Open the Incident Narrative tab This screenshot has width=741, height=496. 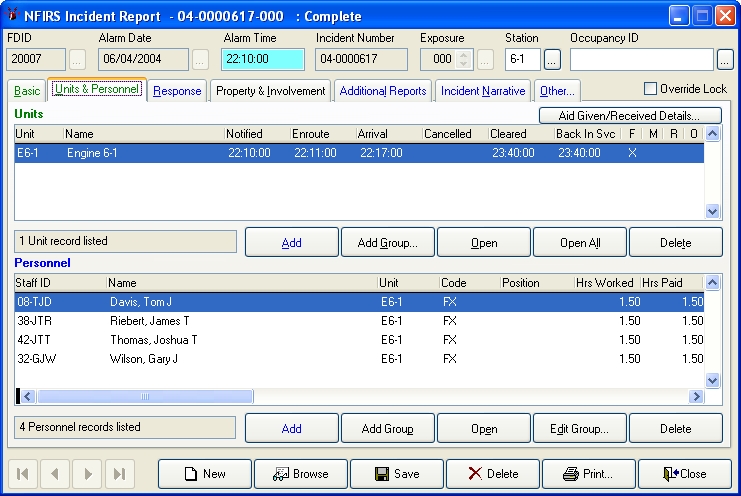(483, 91)
